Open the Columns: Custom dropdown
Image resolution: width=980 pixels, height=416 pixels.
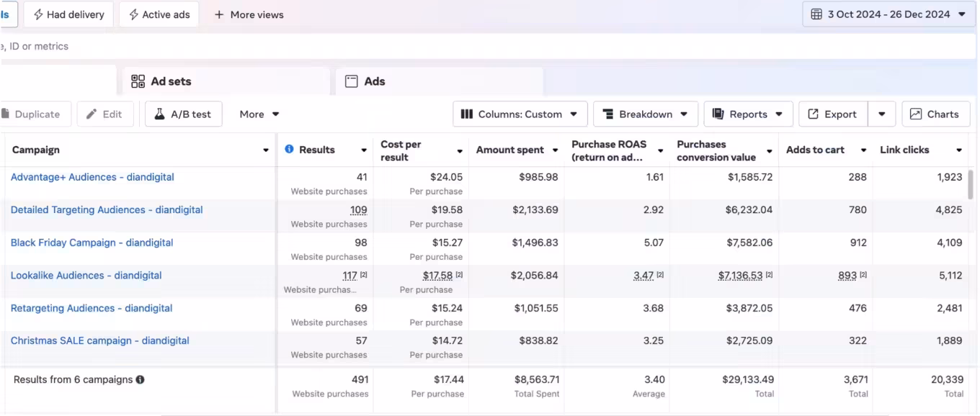tap(520, 114)
